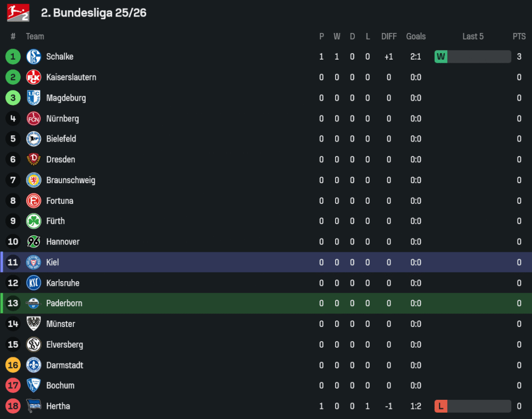Viewport: 532px width, 419px height.
Task: Click the Fürth clover crest
Action: point(34,221)
